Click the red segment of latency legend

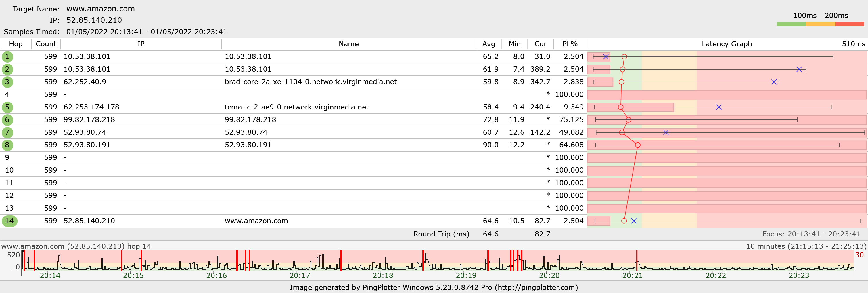(849, 24)
